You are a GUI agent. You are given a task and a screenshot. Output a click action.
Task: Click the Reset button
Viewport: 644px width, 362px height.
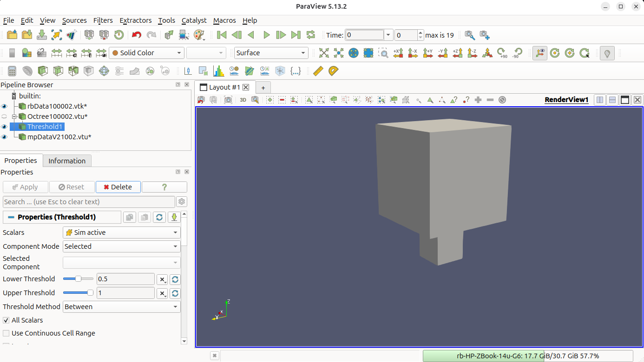click(x=72, y=187)
